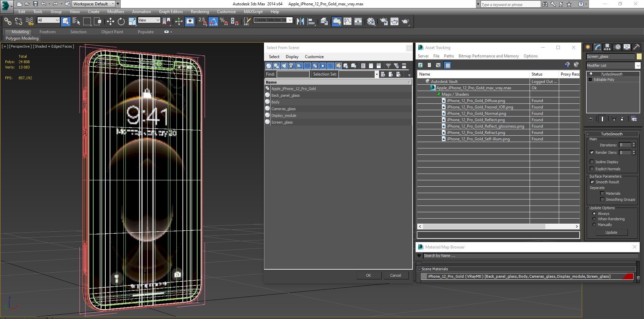Image resolution: width=644 pixels, height=319 pixels.
Task: Click the TurboSmooth Update button
Action: click(x=611, y=232)
